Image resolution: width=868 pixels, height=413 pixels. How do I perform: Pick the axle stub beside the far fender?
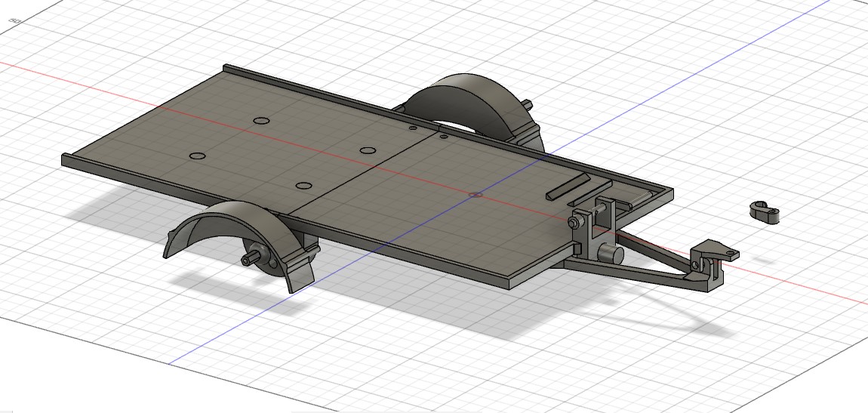(528, 104)
